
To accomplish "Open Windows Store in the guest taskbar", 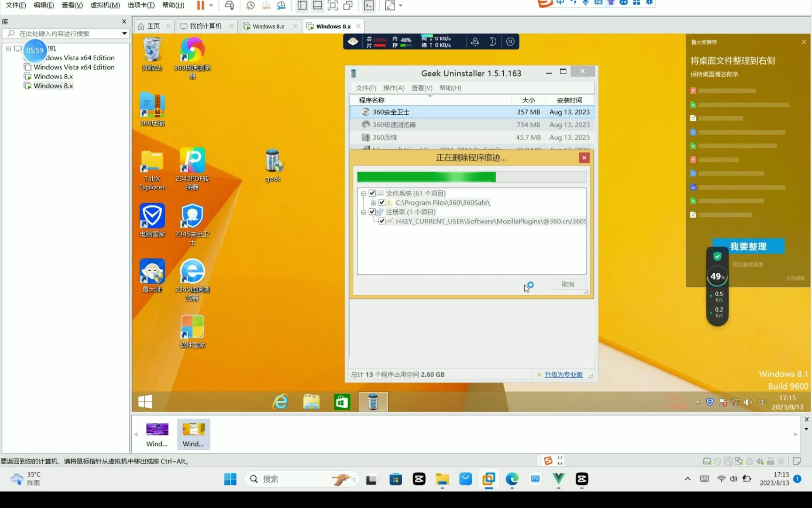I will [342, 402].
